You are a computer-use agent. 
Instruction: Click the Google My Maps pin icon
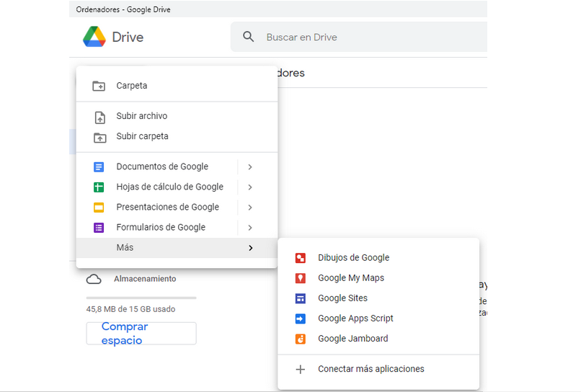[x=300, y=278]
